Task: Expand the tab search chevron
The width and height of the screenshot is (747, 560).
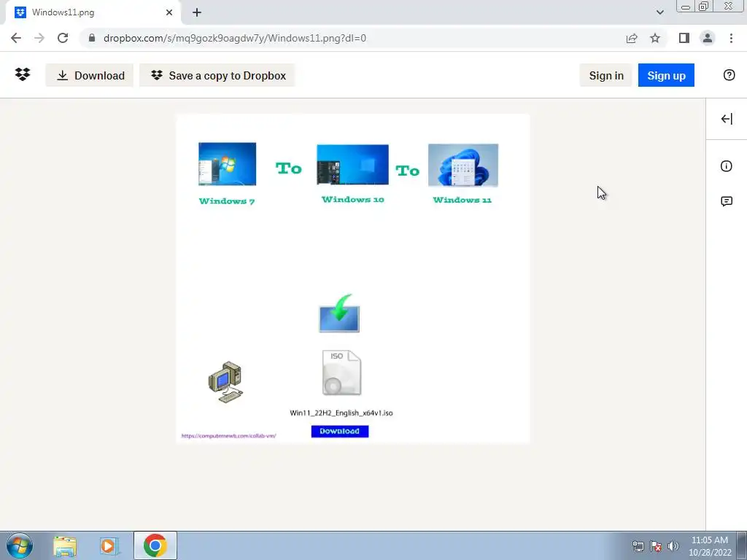Action: [x=659, y=12]
